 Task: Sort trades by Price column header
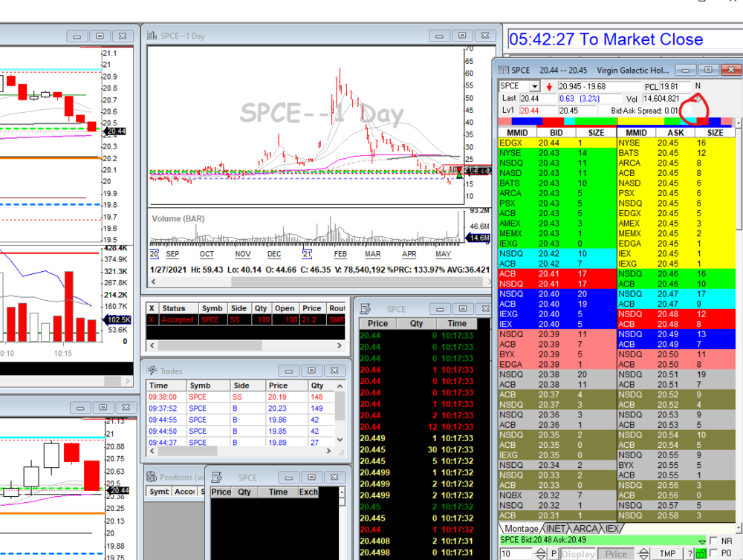(279, 385)
